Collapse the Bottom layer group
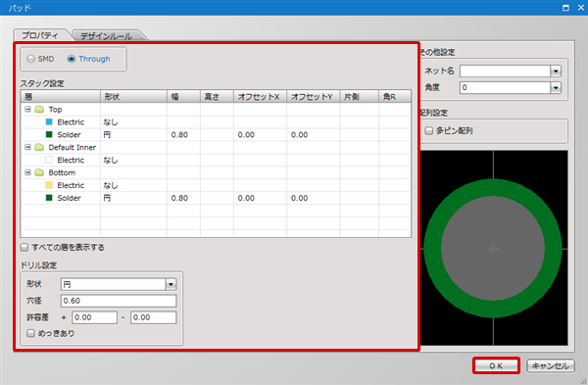588x385 pixels. (x=27, y=172)
